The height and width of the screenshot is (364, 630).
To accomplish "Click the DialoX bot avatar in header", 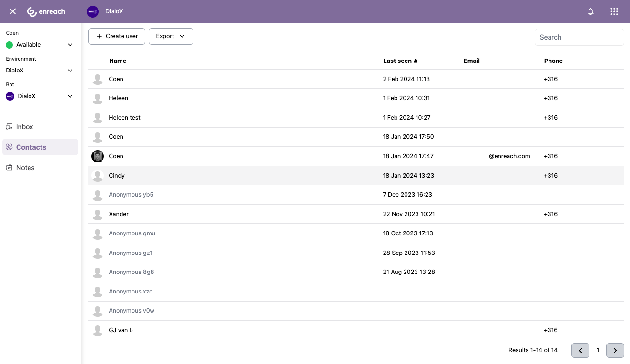I will tap(92, 11).
